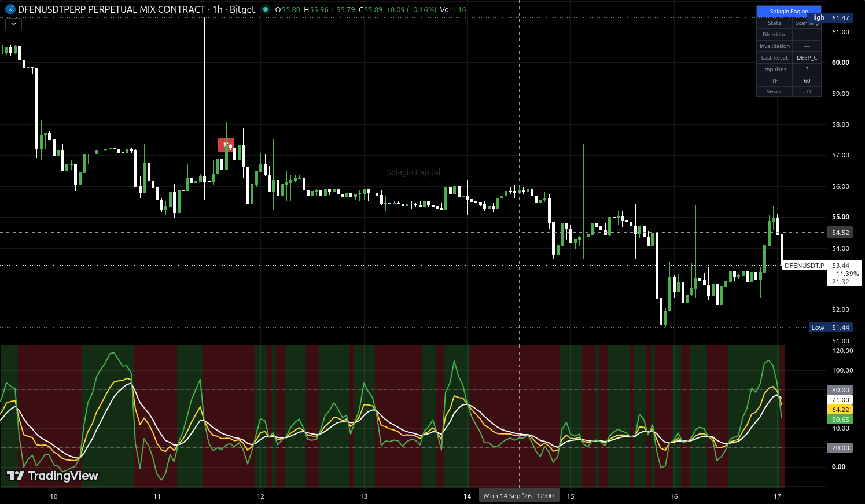Select the Direction row label
This screenshot has width=865, height=504.
pyautogui.click(x=774, y=35)
